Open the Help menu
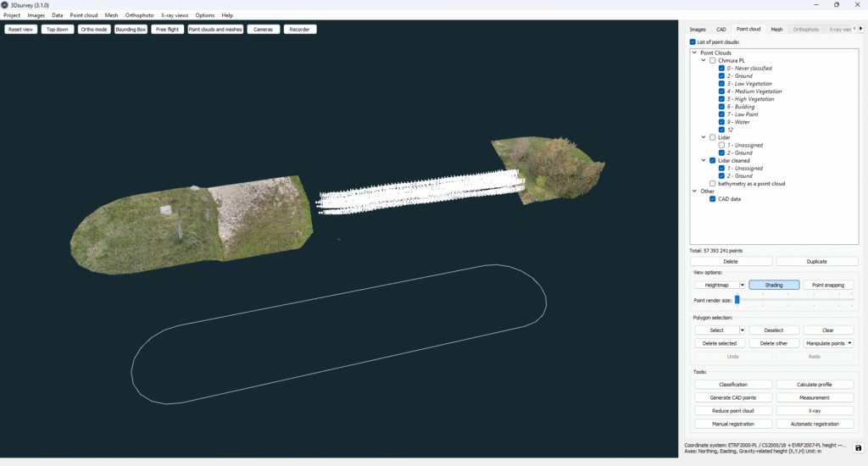 pyautogui.click(x=227, y=15)
